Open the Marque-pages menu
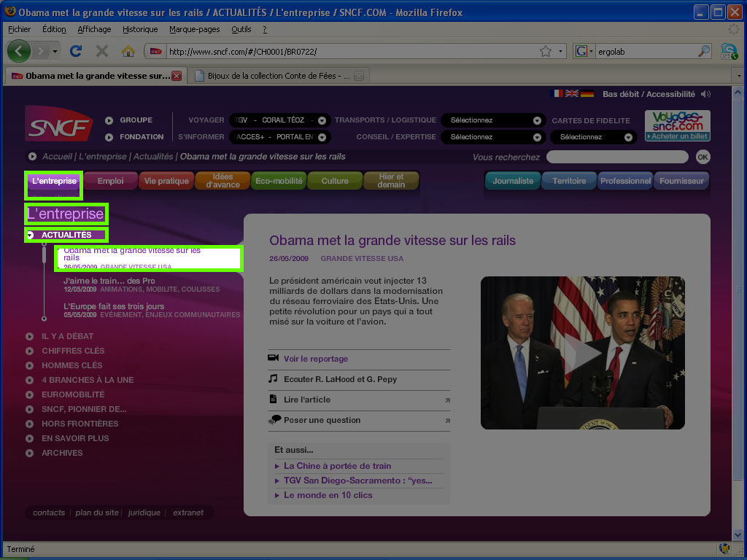747x560 pixels. tap(194, 29)
